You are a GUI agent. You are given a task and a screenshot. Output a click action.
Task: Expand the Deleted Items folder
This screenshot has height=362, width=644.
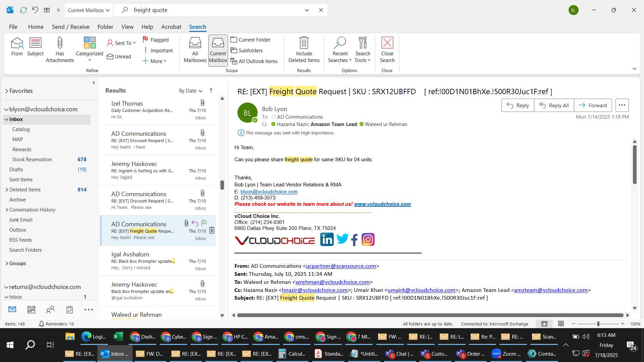pyautogui.click(x=7, y=190)
